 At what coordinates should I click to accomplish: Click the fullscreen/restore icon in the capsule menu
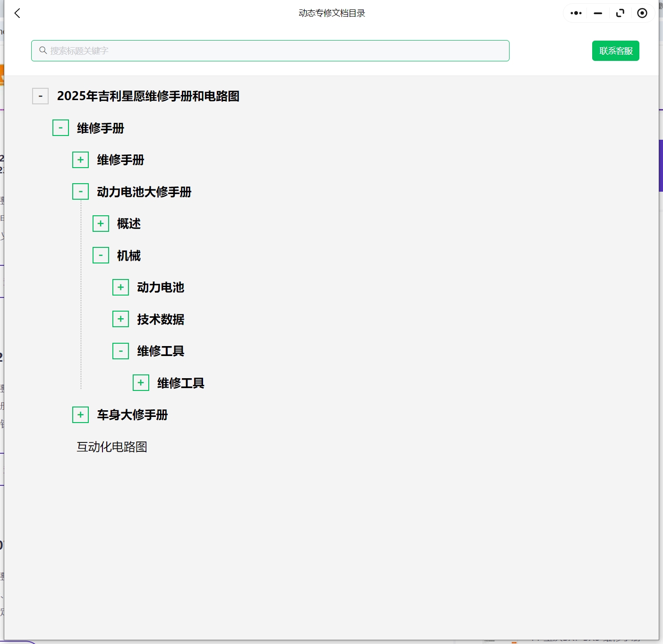620,13
